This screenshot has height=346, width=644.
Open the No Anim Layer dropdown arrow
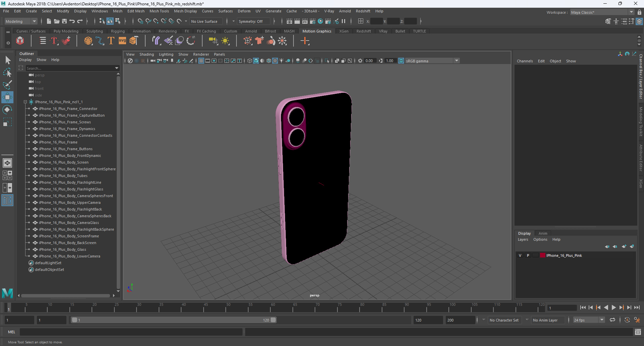(527, 320)
